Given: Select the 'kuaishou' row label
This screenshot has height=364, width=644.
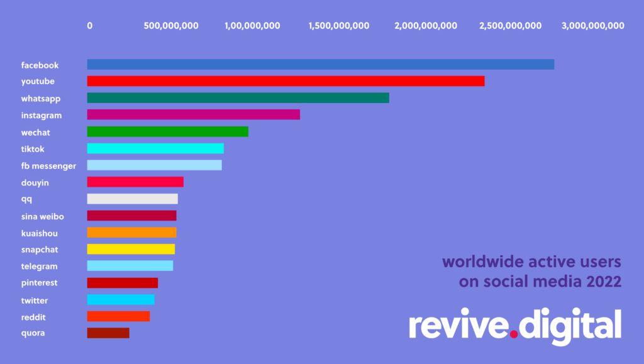Looking at the screenshot, I should (40, 233).
